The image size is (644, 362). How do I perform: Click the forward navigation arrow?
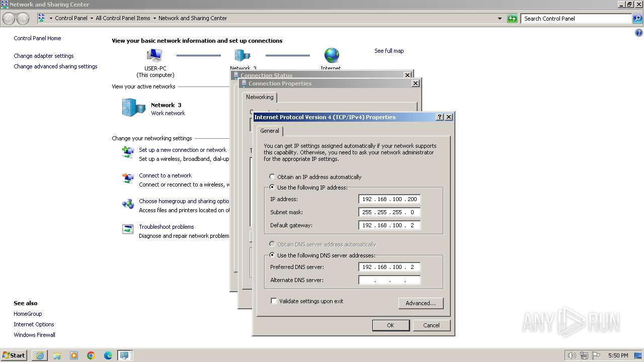click(23, 19)
